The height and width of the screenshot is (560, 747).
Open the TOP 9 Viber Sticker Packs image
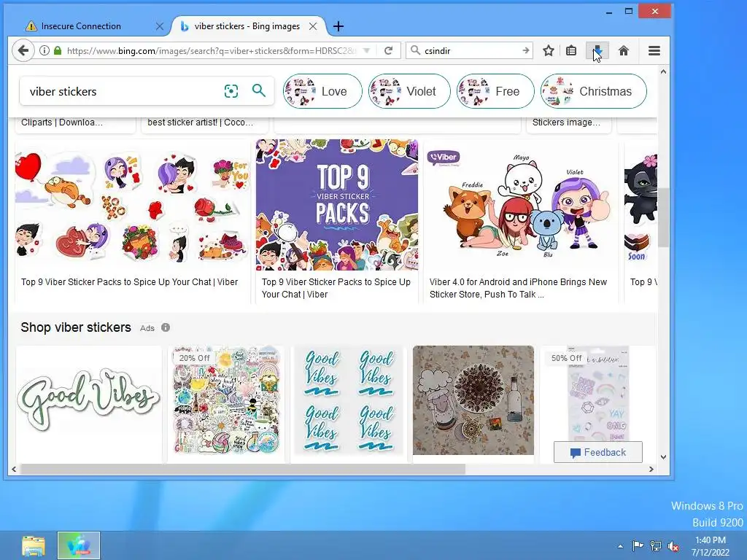[337, 205]
